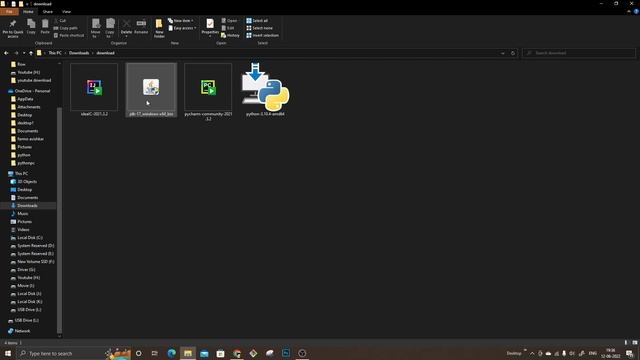
Task: Click the Paste shortcut command
Action: [x=69, y=36]
